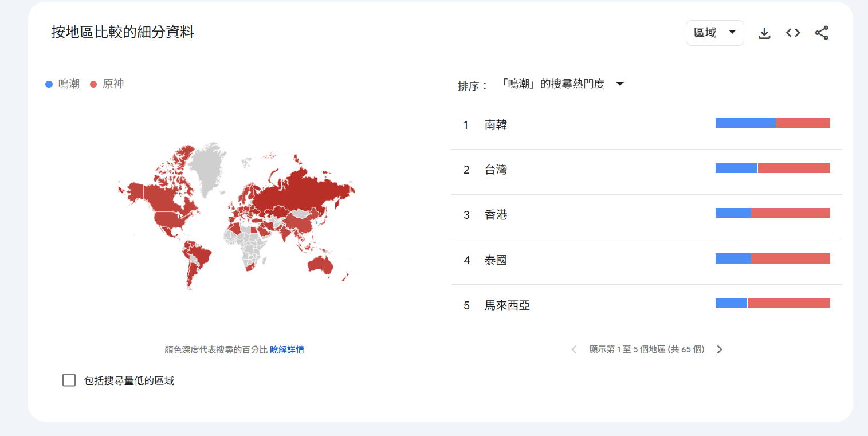Click the red 原神 legend dot
868x436 pixels.
(93, 84)
